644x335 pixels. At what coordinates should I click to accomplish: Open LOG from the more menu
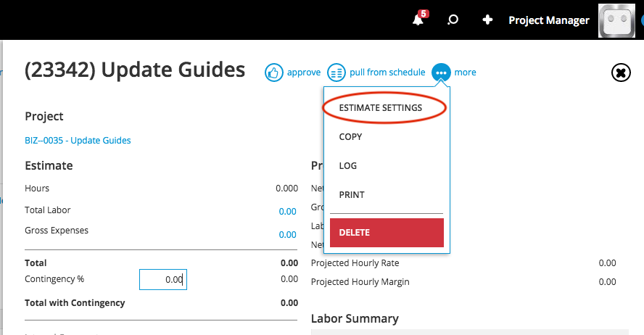click(x=348, y=166)
